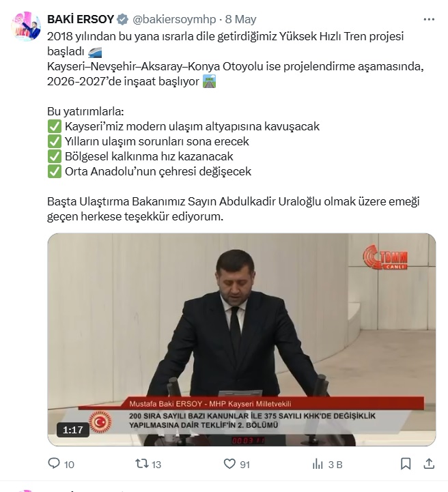Screen dimensions: 448x492
Task: View analytics via bar chart icon
Action: click(x=318, y=464)
